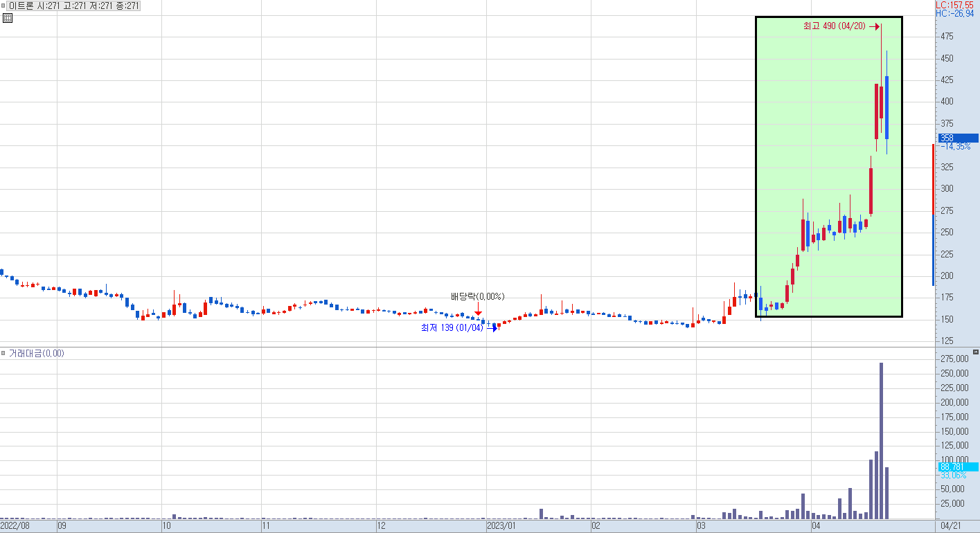Click the 33,06% volume change label
Screen dimensions: 980x533
point(955,476)
